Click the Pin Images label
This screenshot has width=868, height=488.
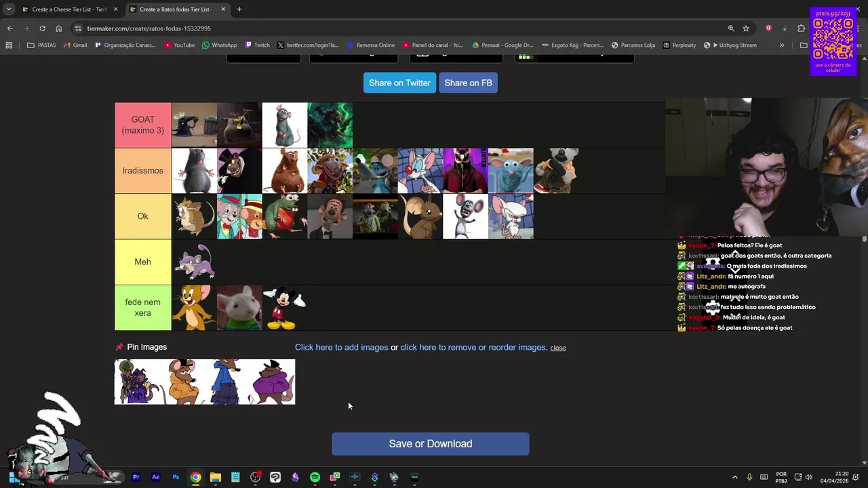(146, 347)
